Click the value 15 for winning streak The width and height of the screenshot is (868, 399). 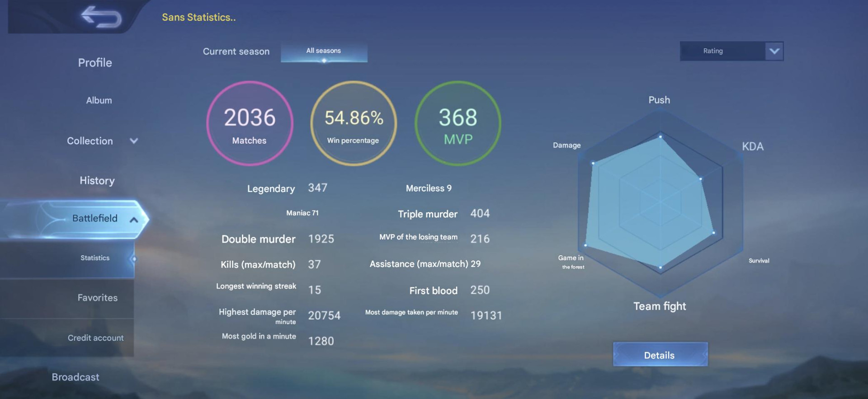(315, 290)
